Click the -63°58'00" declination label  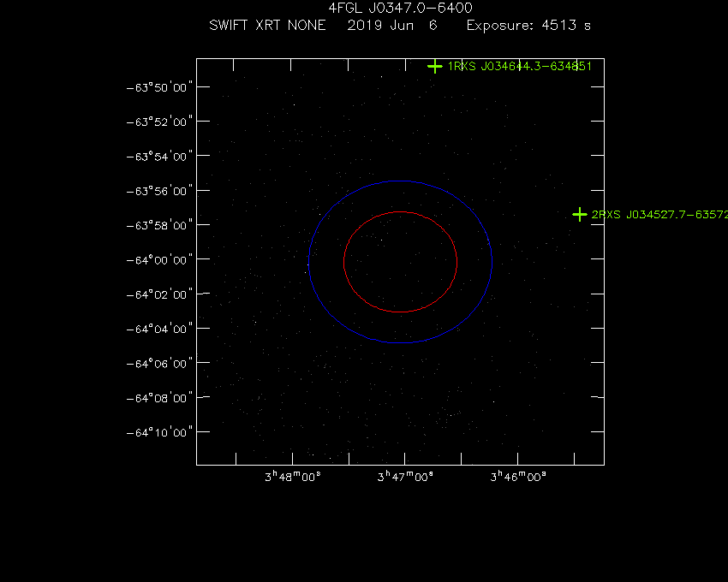[x=159, y=225]
